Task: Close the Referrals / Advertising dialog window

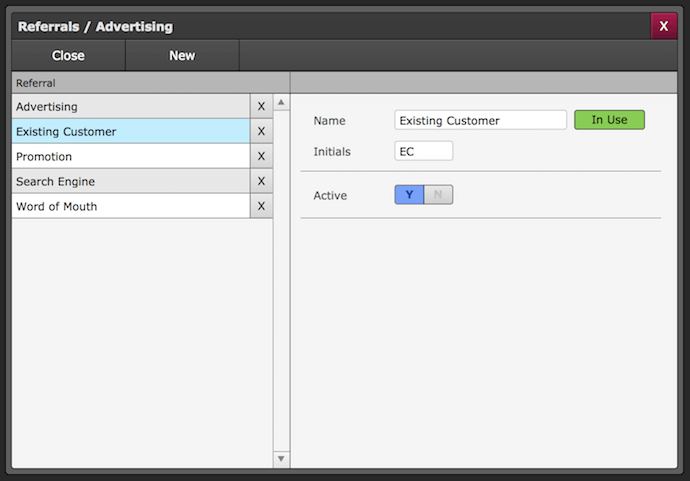Action: (x=663, y=27)
